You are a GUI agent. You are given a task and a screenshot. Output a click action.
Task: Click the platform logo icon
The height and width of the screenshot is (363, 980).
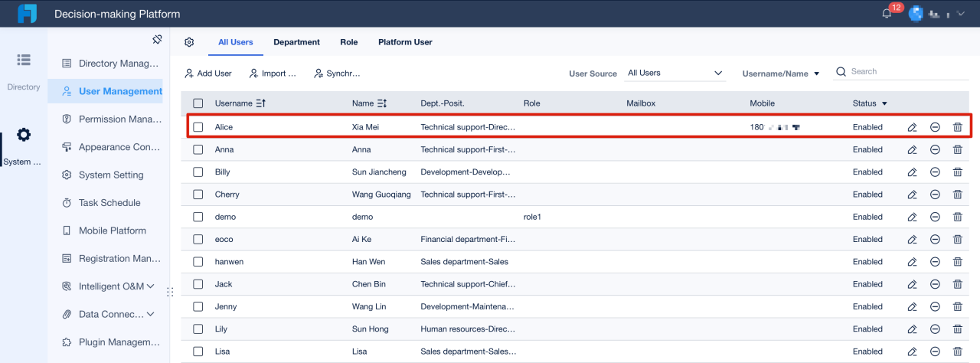(28, 14)
